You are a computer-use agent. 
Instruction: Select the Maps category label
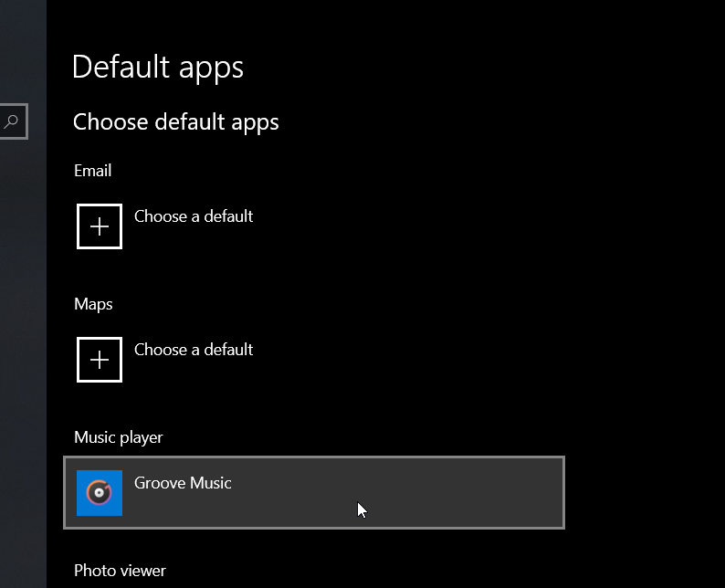coord(93,304)
